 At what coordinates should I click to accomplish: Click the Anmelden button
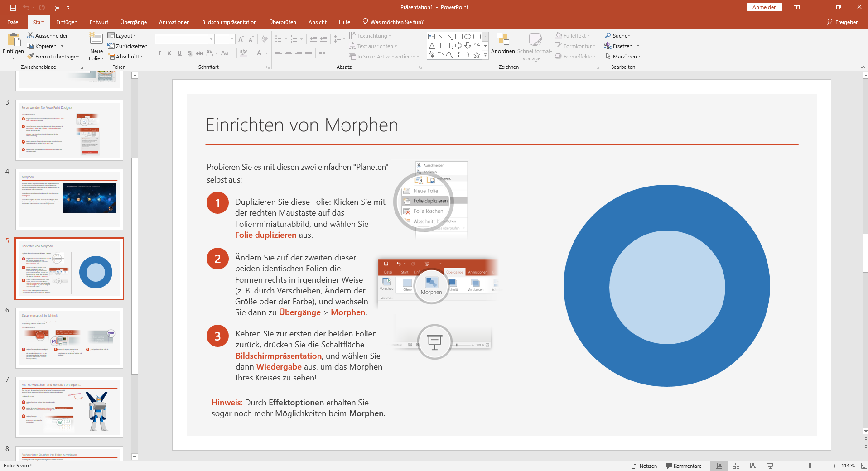tap(764, 7)
